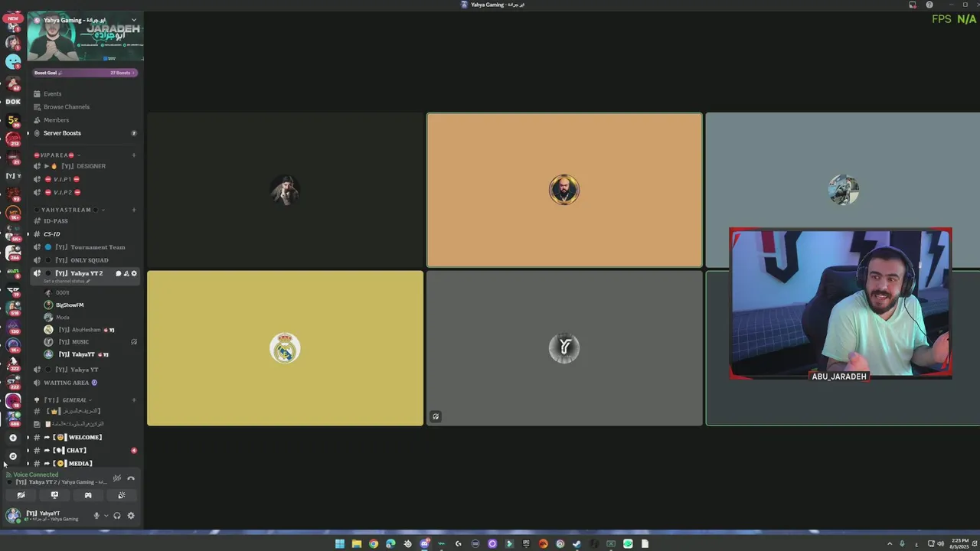This screenshot has height=551, width=980.
Task: Disconnect from voice call
Action: [131, 478]
